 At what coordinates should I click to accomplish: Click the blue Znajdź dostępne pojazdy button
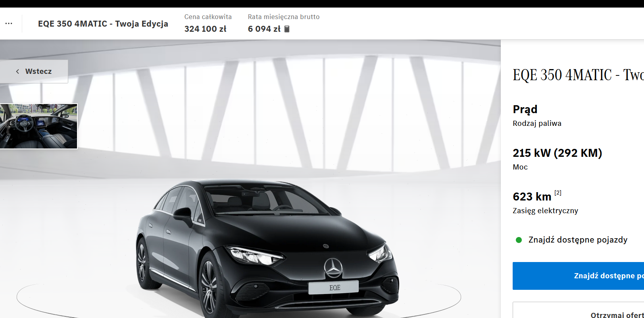[x=578, y=276]
